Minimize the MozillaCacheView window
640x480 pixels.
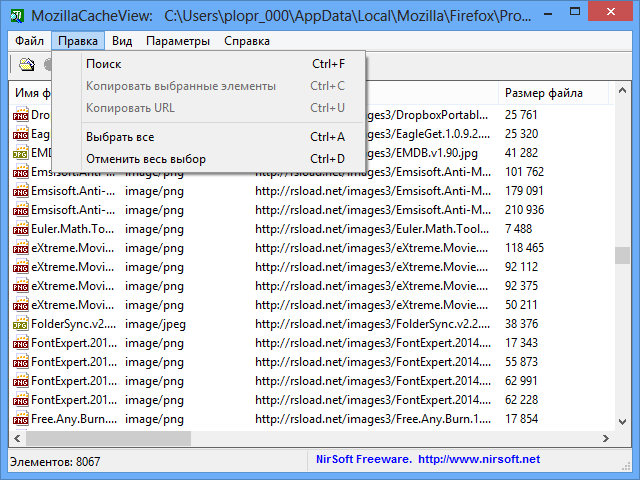548,12
